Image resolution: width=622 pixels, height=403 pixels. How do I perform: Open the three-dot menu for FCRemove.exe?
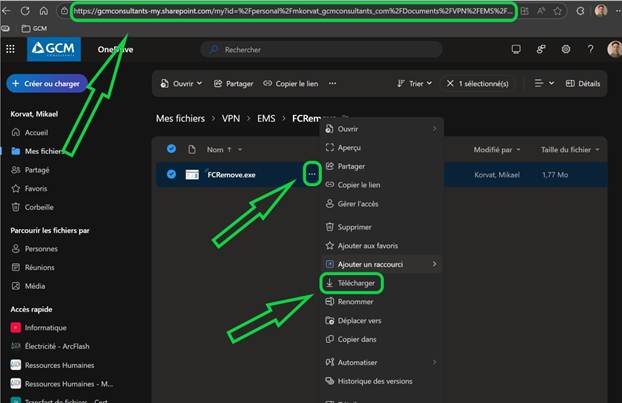tap(312, 174)
